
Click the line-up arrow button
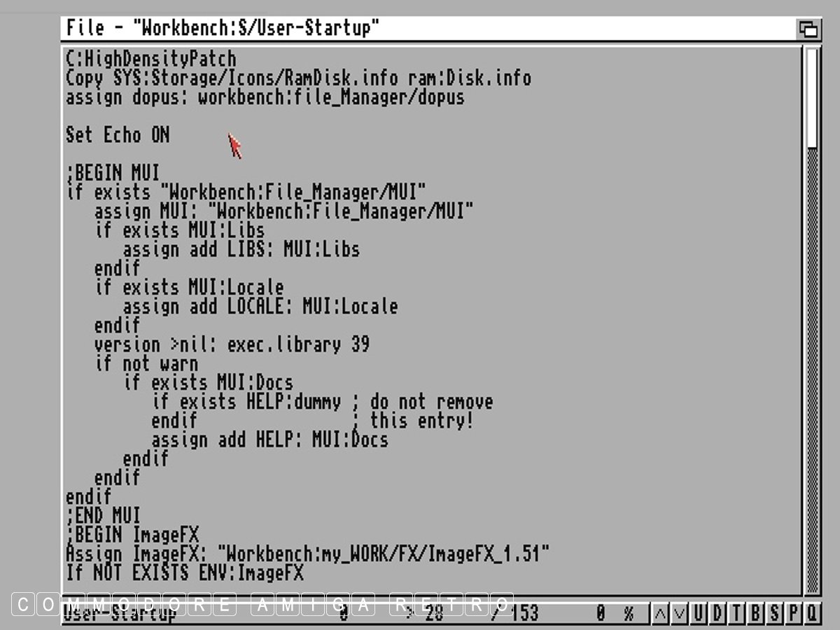coord(659,614)
